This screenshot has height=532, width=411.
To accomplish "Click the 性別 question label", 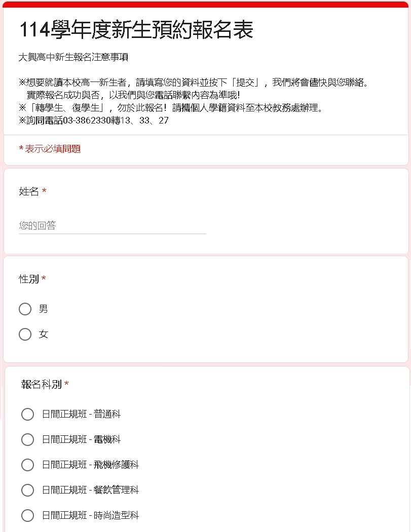I will pos(29,279).
